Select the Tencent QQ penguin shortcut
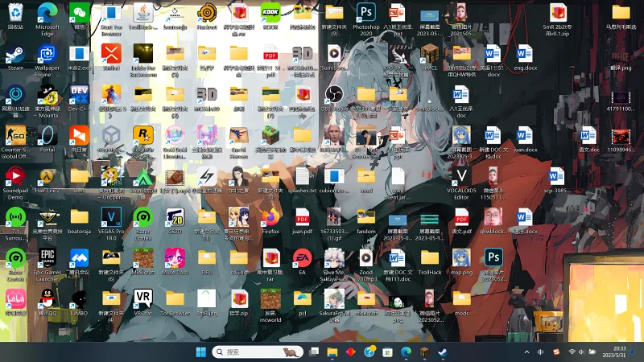The height and width of the screenshot is (362, 644). (x=47, y=303)
